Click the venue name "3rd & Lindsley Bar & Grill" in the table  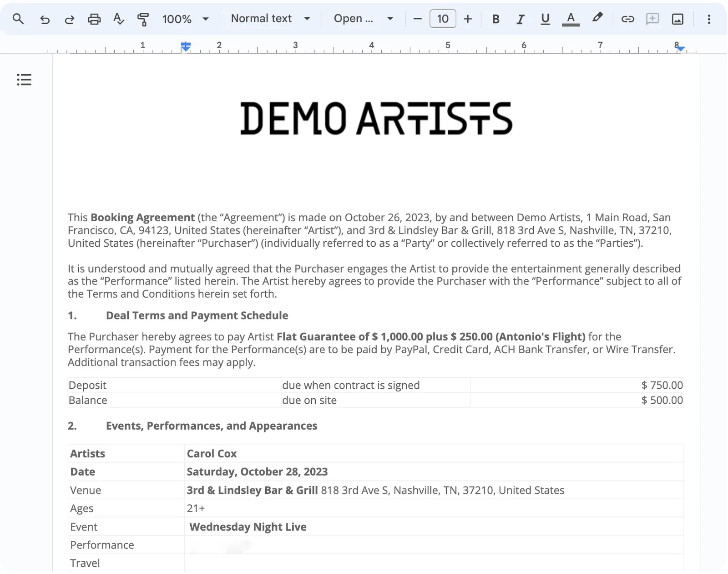pyautogui.click(x=252, y=490)
